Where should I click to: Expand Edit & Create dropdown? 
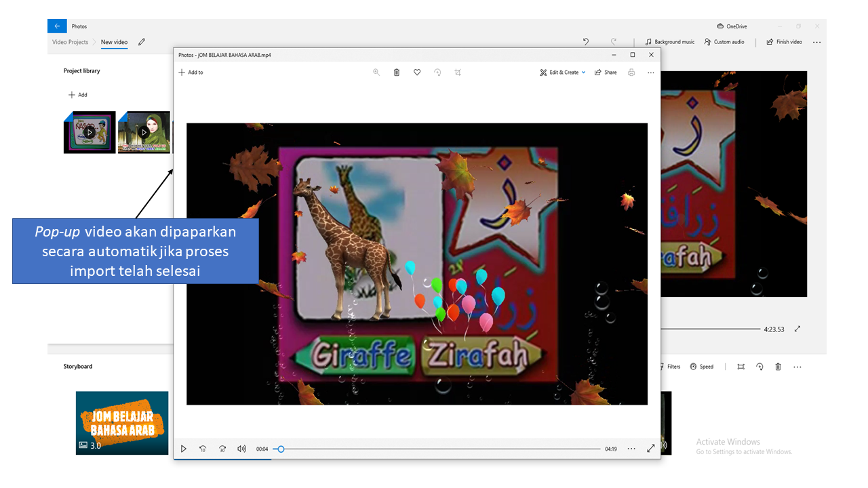coord(563,73)
